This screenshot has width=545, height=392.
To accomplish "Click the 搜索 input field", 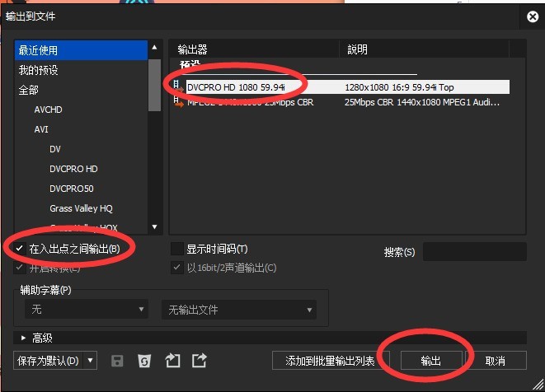I will tap(473, 251).
